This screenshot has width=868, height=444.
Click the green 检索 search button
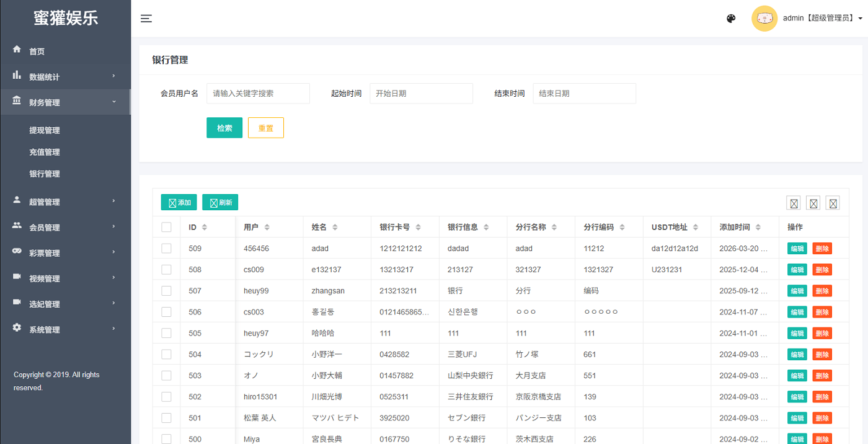point(224,128)
